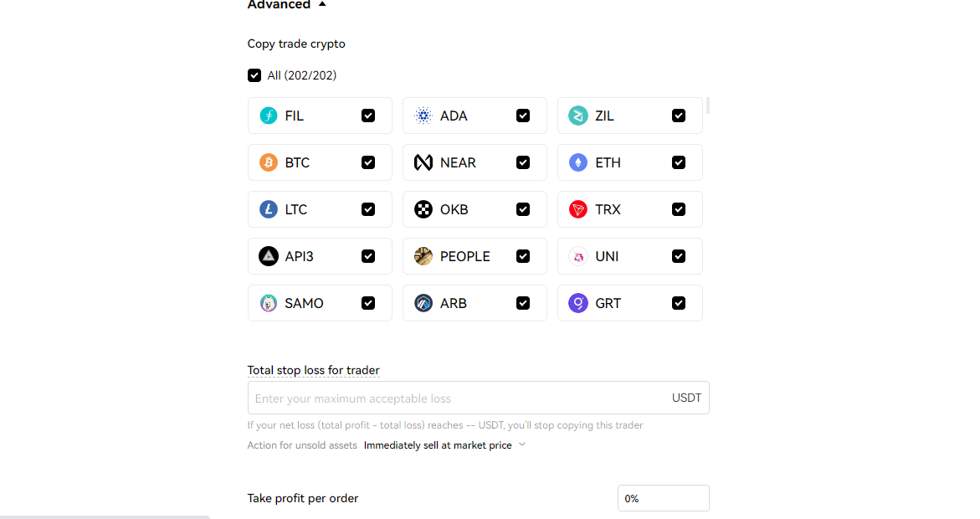Deselect the UNI checkbox
Viewport: 980px width, 519px height.
coord(678,256)
